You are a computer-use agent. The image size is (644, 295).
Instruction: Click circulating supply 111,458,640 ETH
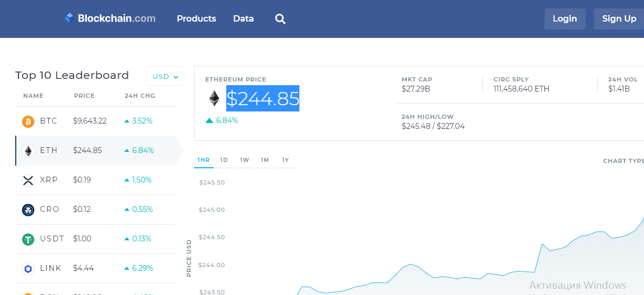(521, 89)
